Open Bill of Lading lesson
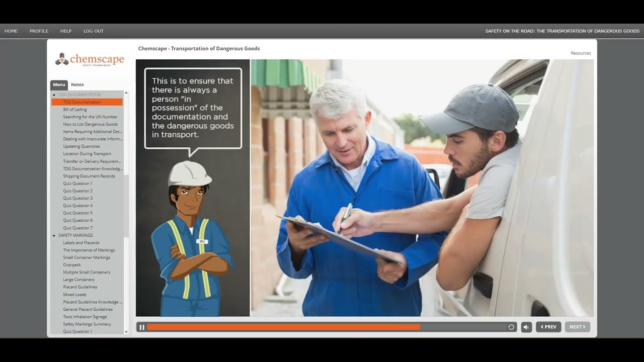Viewport: 644px width, 362px height. pos(75,110)
